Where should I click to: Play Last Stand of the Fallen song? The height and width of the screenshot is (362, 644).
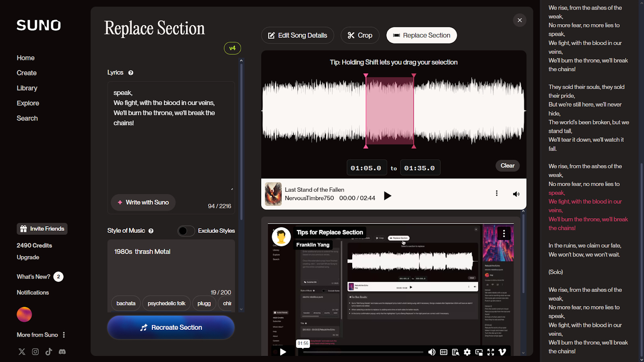(387, 196)
